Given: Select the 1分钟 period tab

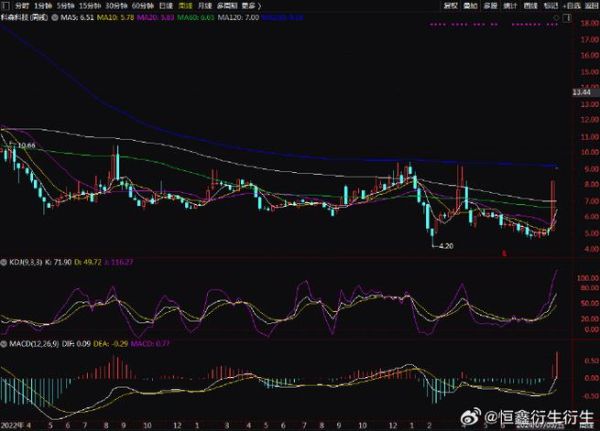Looking at the screenshot, I should click(x=43, y=6).
